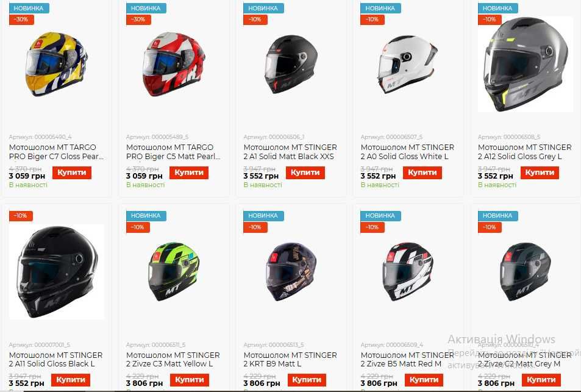Screen dimensions: 581x392
Task: Buy the STINGER 2 A11 Solid Gloss Black L
Action: [71, 380]
